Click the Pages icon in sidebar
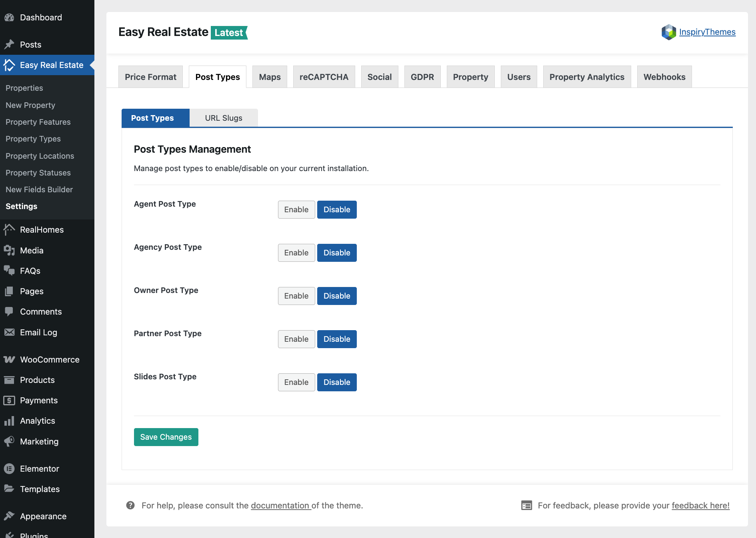 [9, 291]
